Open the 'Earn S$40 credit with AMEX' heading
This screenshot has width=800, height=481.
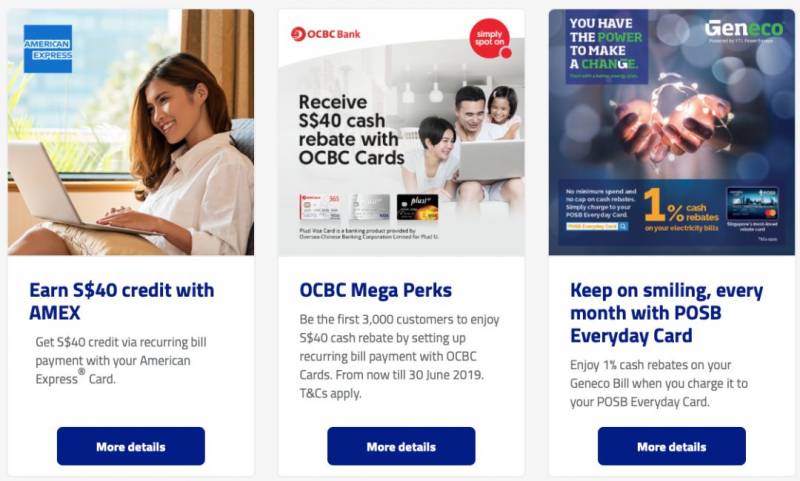pyautogui.click(x=121, y=301)
